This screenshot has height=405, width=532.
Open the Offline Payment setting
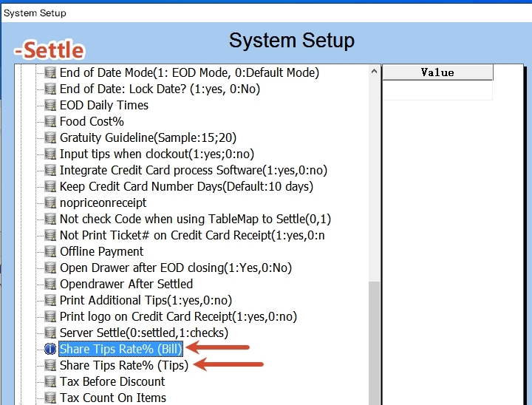click(x=102, y=251)
